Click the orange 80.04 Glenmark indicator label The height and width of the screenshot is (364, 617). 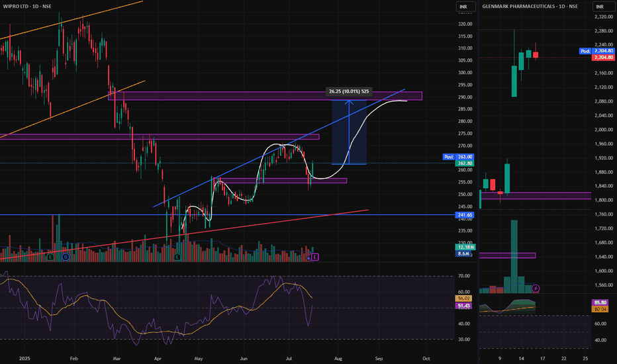tap(600, 309)
